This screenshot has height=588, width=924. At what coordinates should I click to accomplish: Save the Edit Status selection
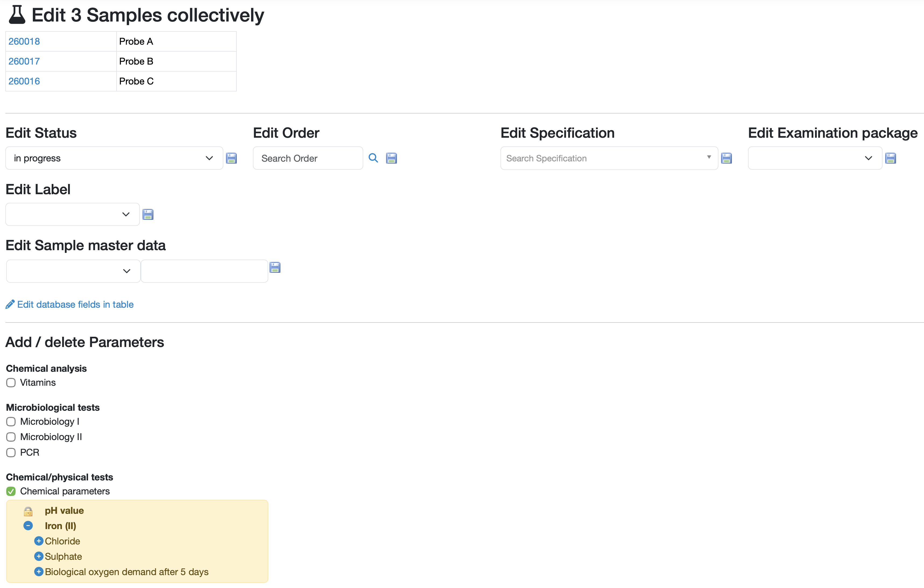point(231,158)
